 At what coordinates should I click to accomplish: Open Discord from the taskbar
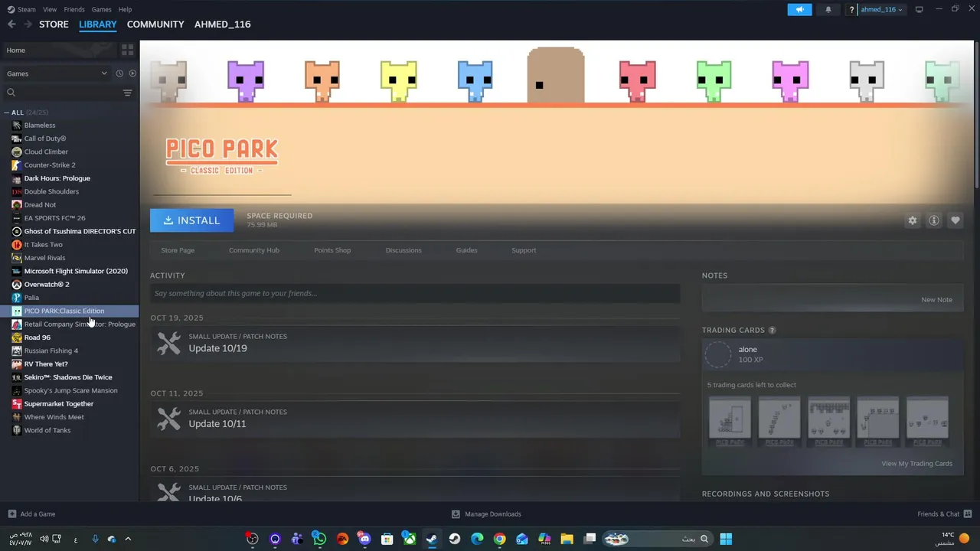click(364, 539)
